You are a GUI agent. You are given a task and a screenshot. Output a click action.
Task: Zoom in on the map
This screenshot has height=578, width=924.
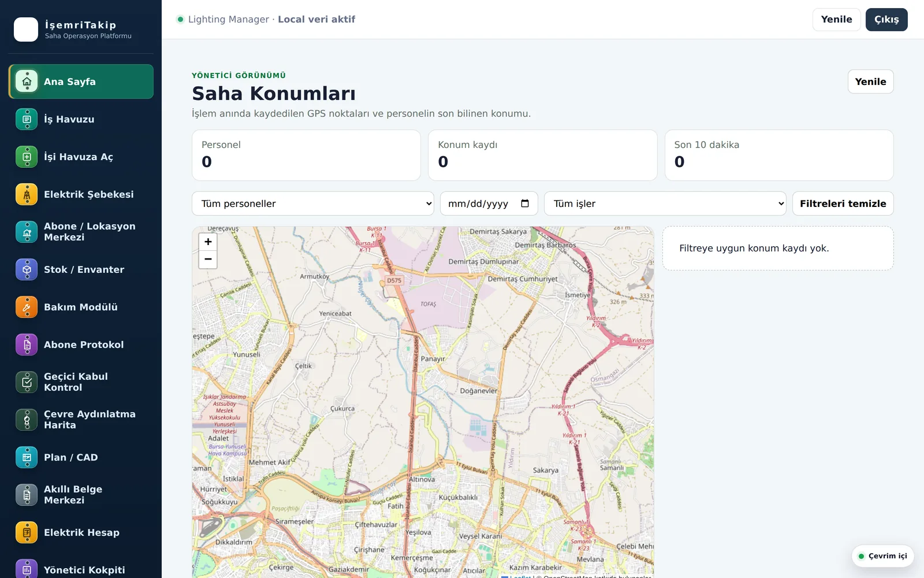pyautogui.click(x=208, y=242)
